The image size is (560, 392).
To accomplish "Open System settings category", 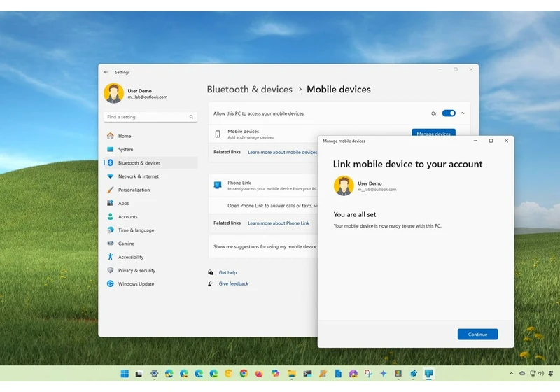I will (x=150, y=150).
